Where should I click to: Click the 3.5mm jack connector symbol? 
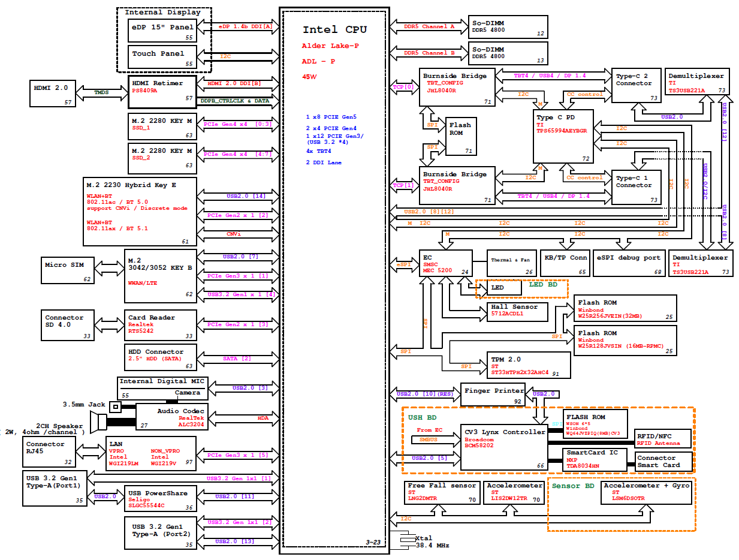[115, 407]
